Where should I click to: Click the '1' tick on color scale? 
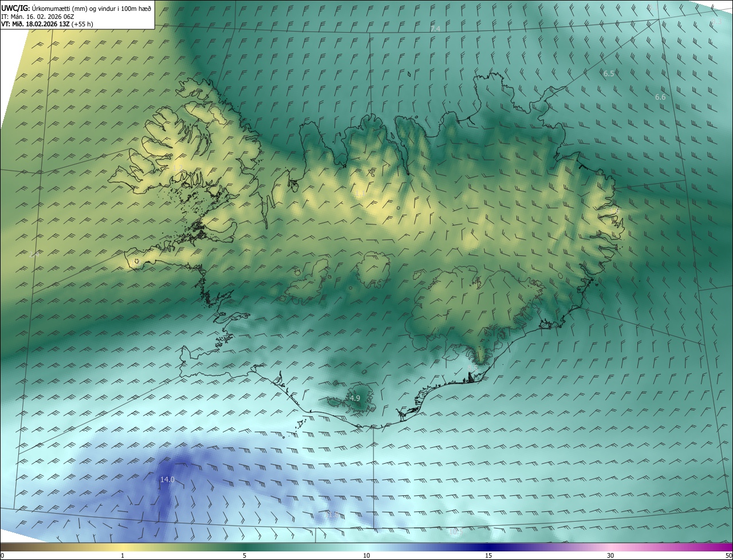coord(123,555)
